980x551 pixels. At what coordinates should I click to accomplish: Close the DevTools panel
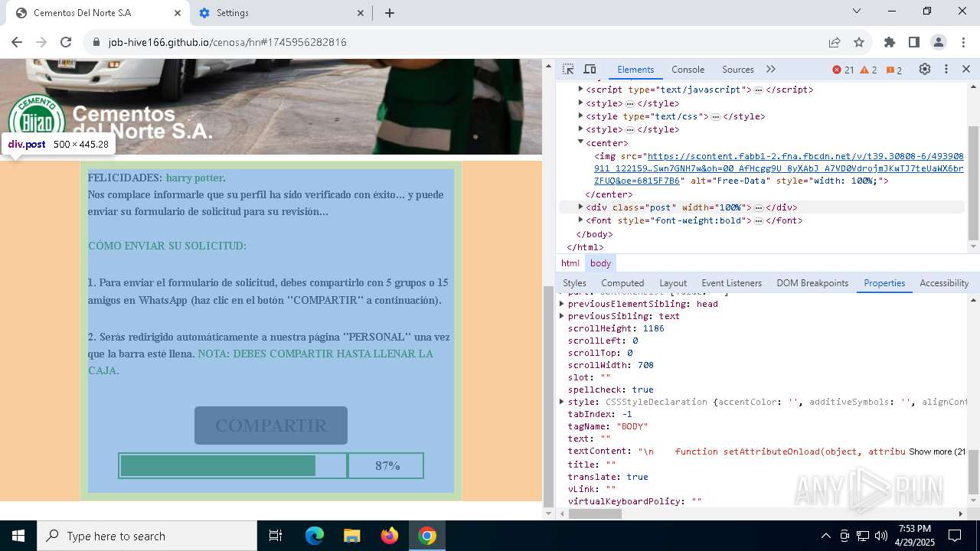pos(966,69)
